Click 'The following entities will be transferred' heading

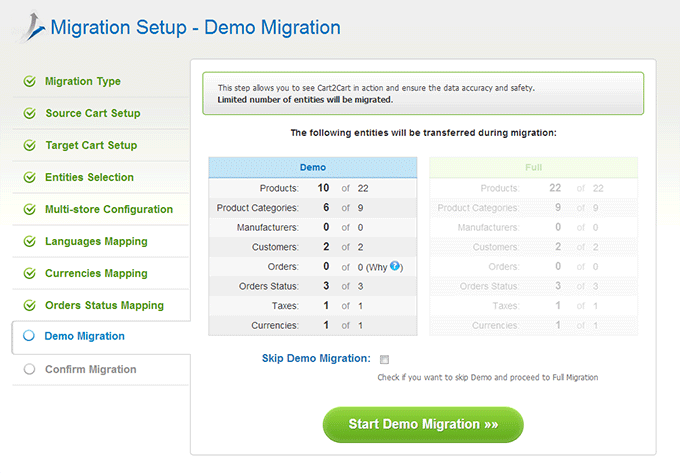click(x=423, y=133)
